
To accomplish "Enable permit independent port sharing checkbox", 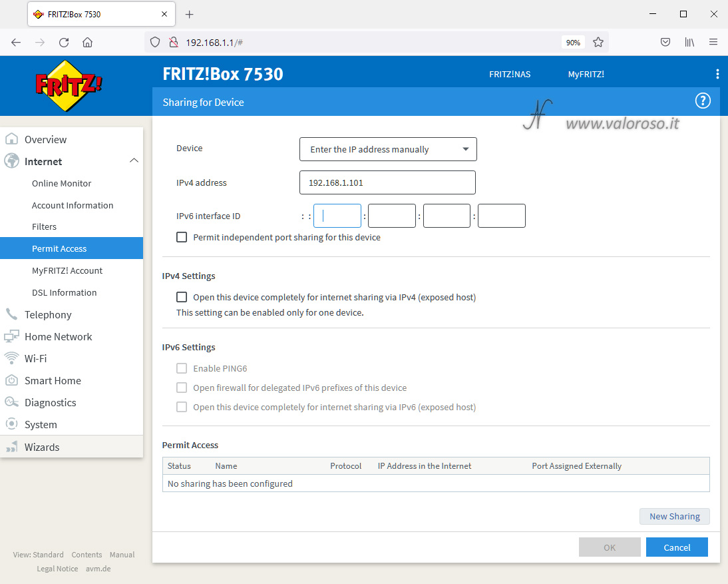I will click(x=182, y=237).
